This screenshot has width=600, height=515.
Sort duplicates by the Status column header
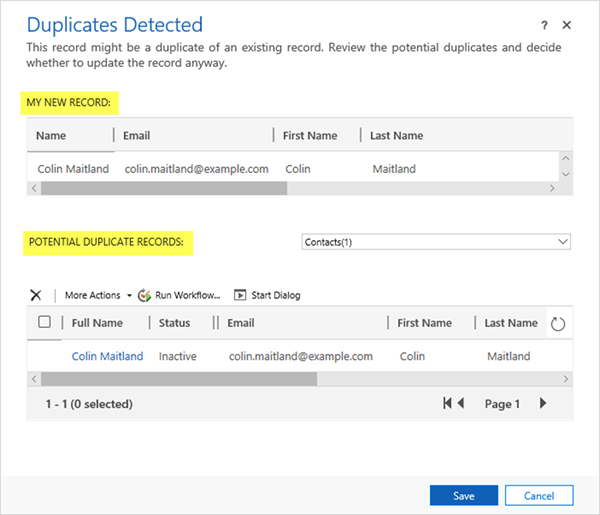176,323
